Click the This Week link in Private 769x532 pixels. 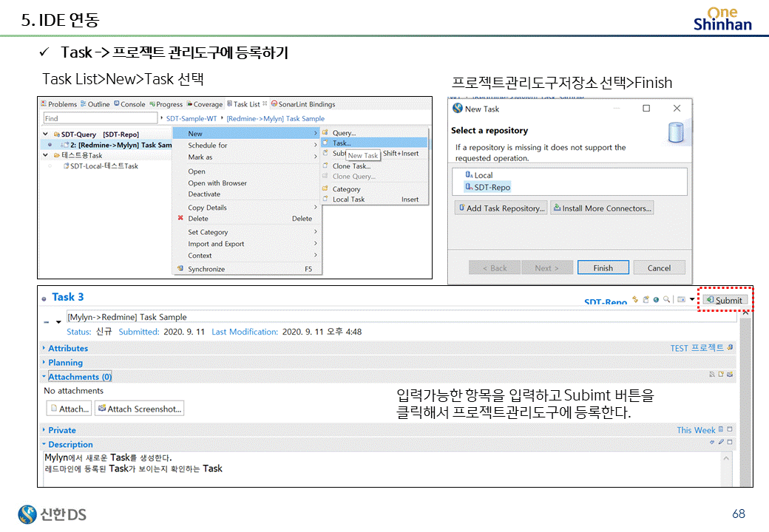pos(696,430)
